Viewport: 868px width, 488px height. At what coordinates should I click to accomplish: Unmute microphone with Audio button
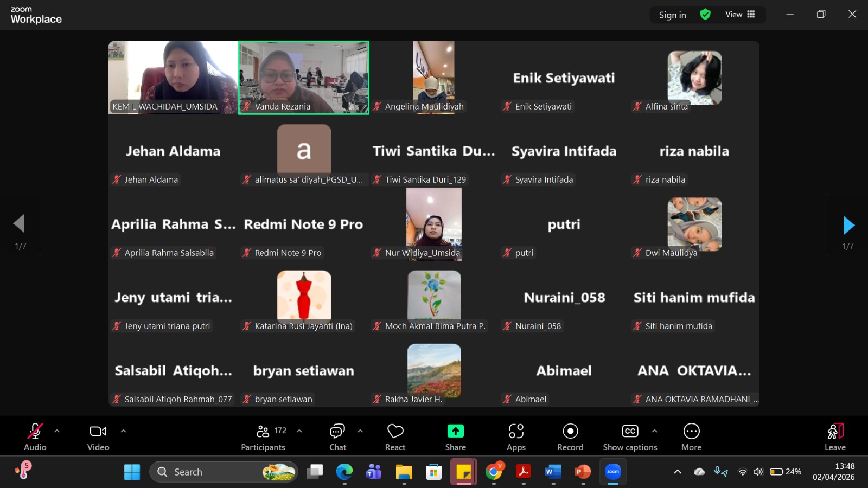[x=35, y=437]
